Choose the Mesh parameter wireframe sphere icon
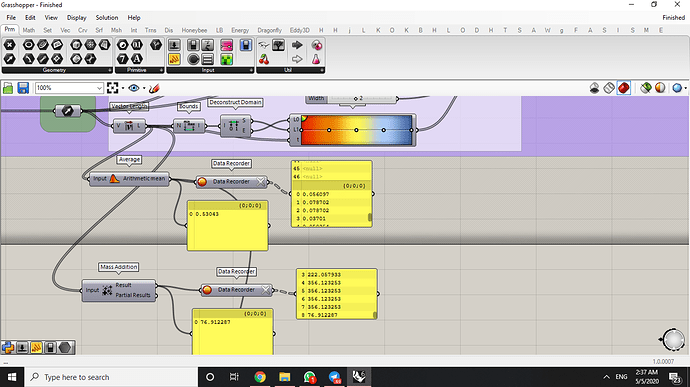The height and width of the screenshot is (387, 690). point(90,45)
